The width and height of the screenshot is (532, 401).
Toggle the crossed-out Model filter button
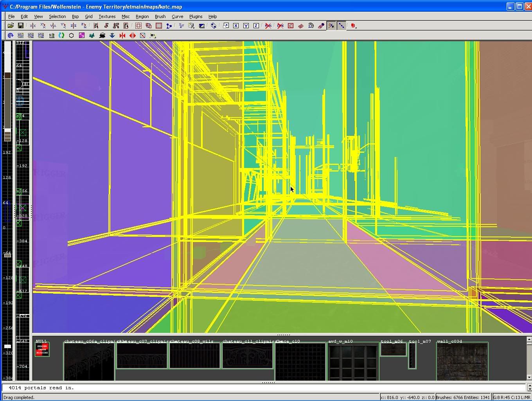tap(268, 26)
